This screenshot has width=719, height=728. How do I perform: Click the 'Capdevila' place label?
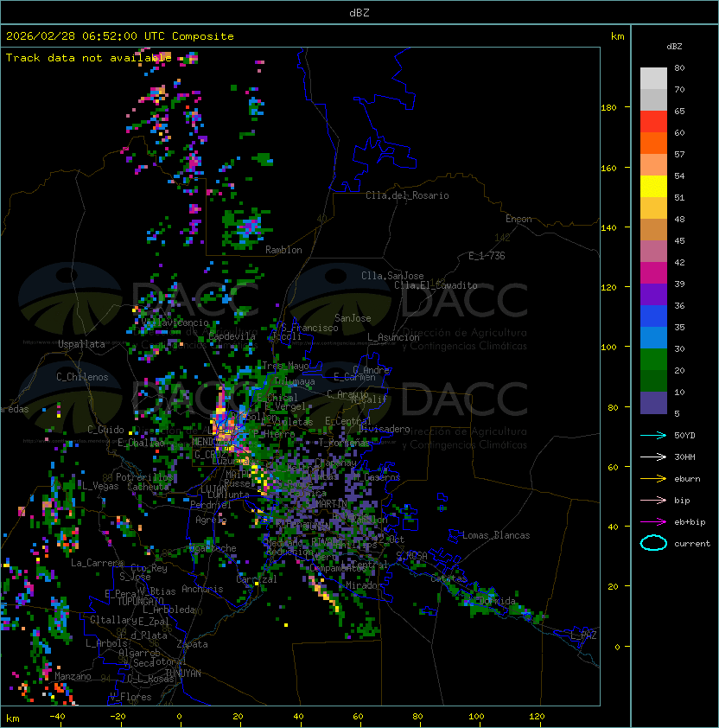232,336
